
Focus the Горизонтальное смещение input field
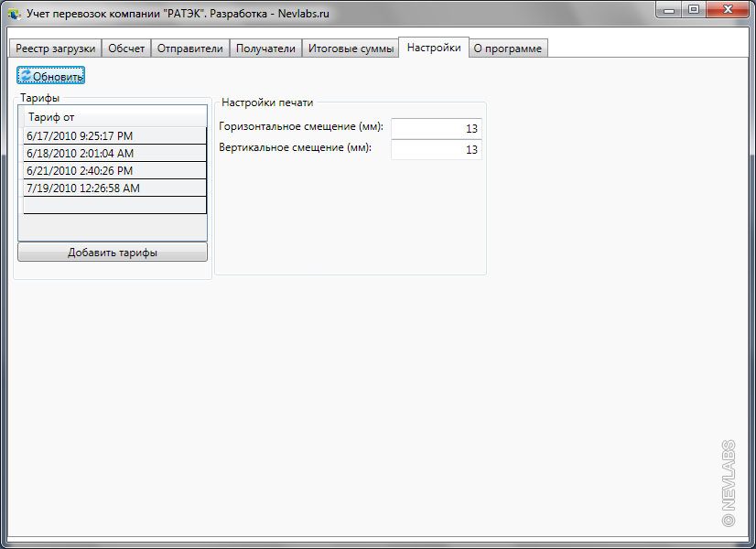point(436,129)
